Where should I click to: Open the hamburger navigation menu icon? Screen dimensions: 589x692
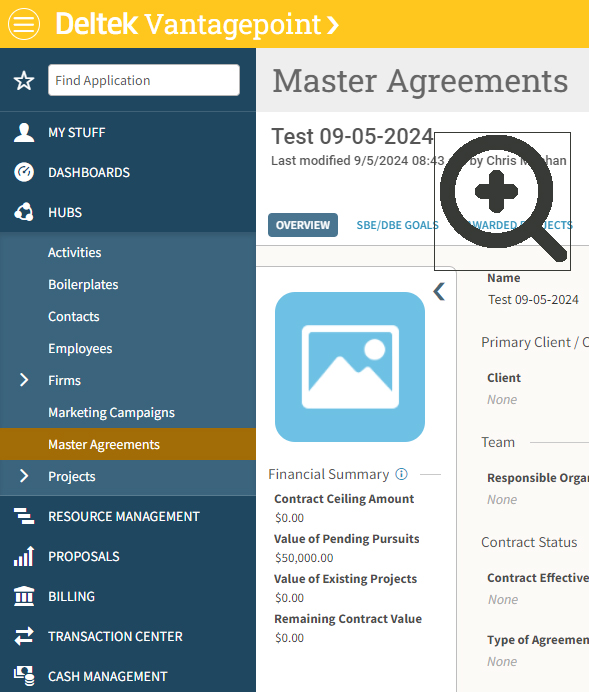(24, 24)
